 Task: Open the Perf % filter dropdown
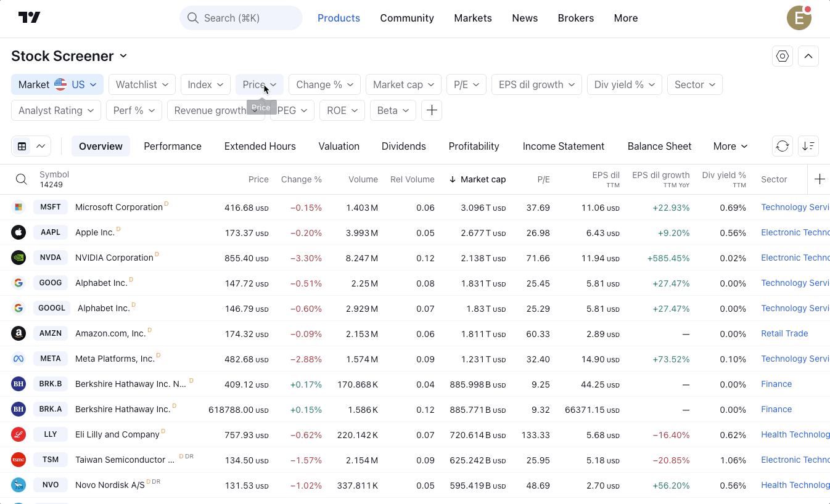[134, 110]
